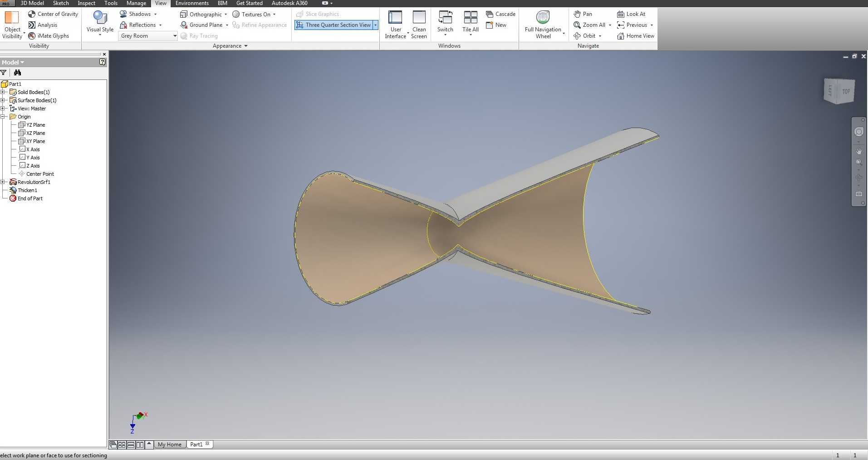Select the YZ Plane in the browser
This screenshot has height=460, width=868.
tap(32, 125)
